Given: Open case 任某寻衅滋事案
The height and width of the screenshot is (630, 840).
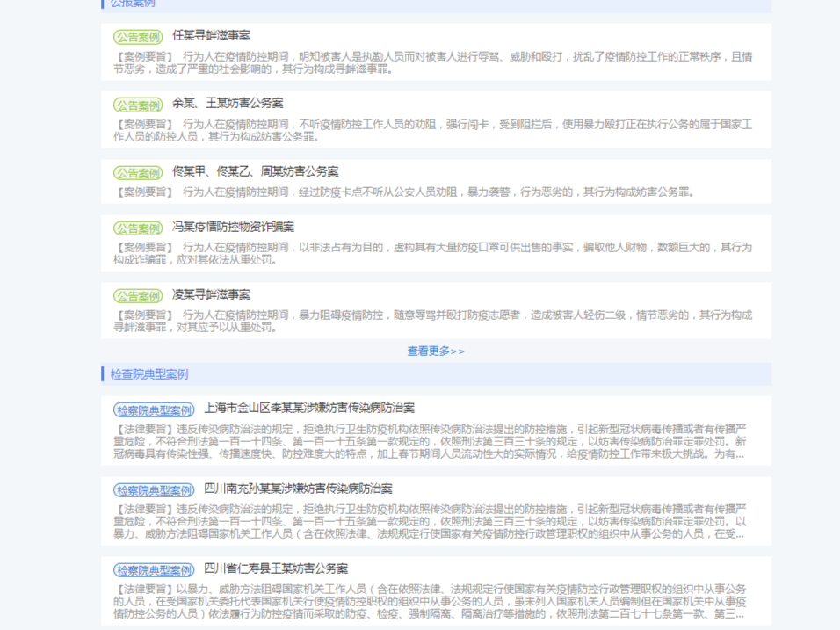Looking at the screenshot, I should (x=211, y=35).
